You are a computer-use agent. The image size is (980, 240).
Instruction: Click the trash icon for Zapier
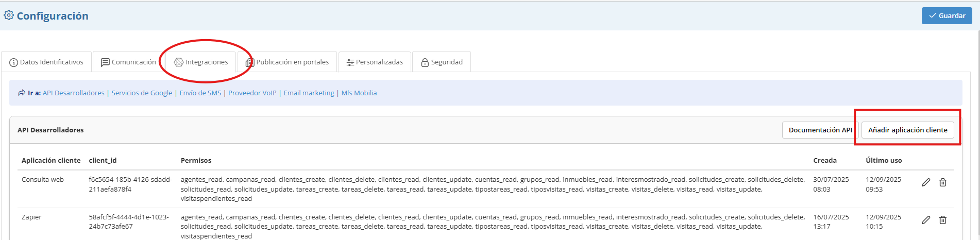tap(942, 220)
